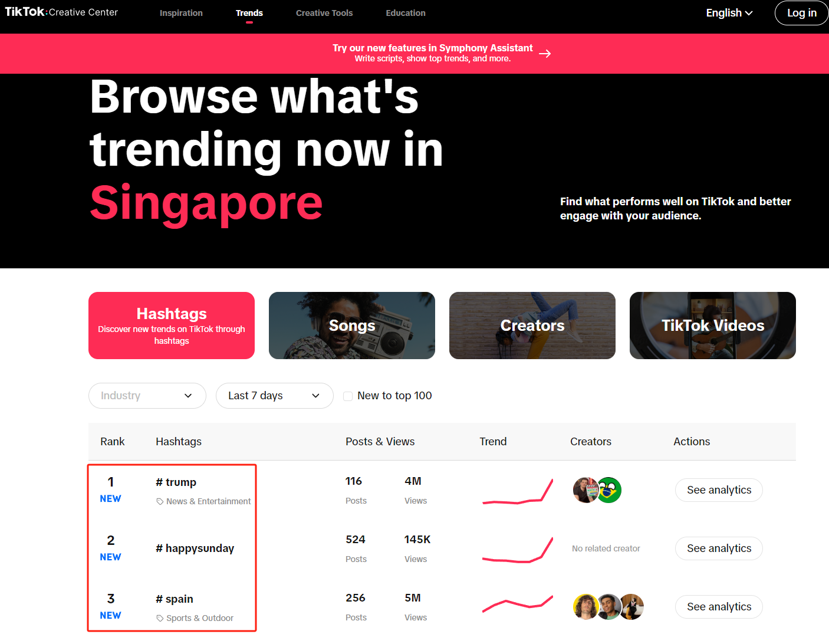Switch to the Songs category card
The height and width of the screenshot is (644, 829).
(352, 326)
